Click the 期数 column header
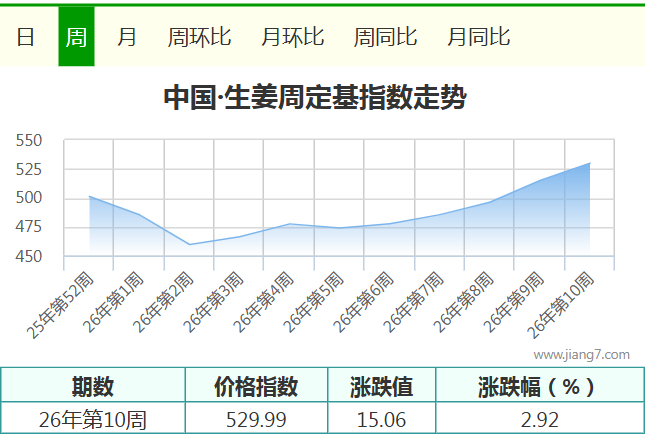 coord(93,386)
